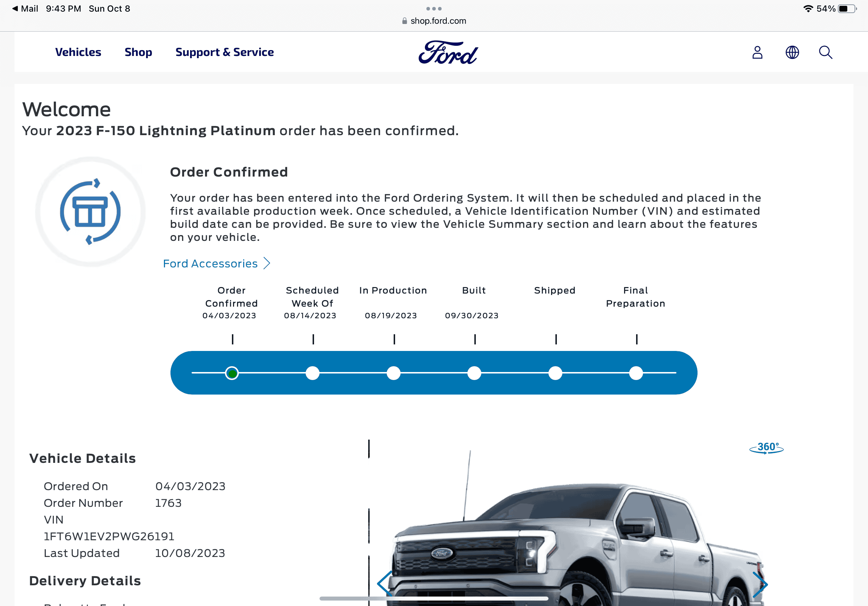
Task: Open the Vehicles menu
Action: (x=78, y=52)
